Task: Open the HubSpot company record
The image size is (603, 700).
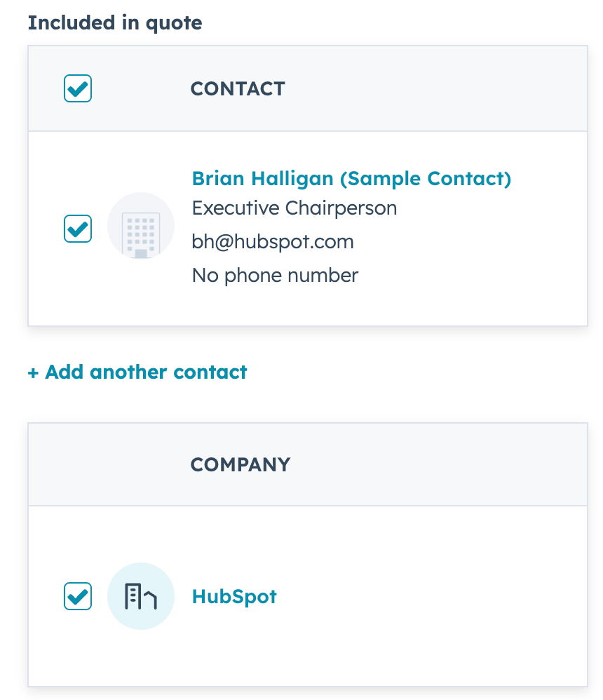Action: pos(234,596)
